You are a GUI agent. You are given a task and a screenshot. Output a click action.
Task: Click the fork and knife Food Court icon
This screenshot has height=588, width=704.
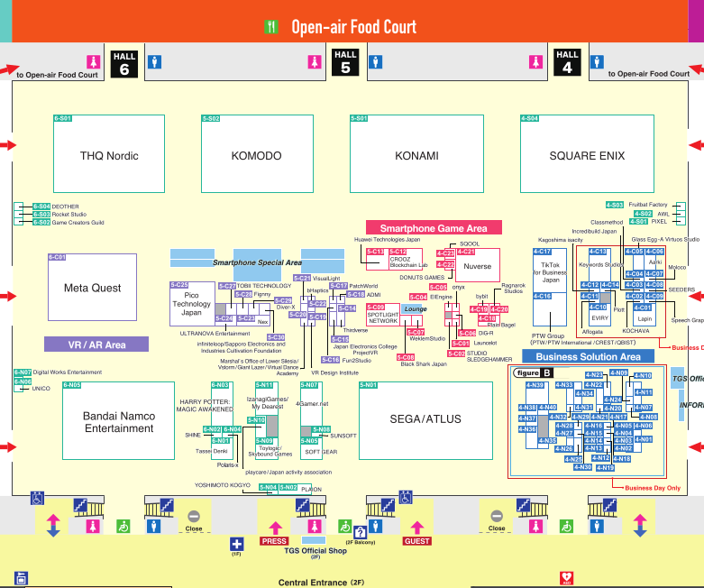(x=270, y=27)
